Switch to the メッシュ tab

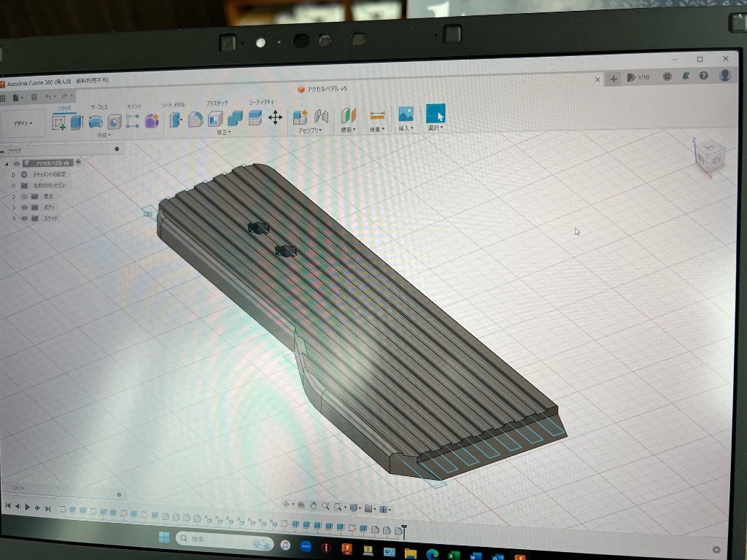click(134, 106)
